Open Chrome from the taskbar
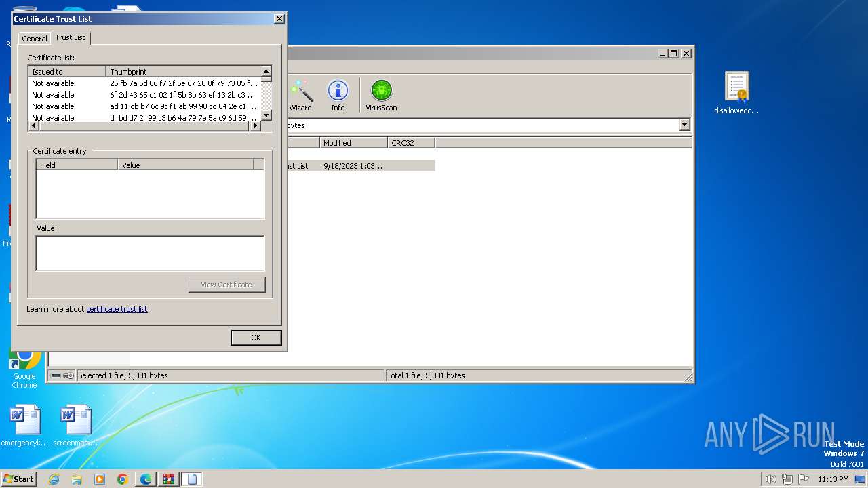 pos(123,479)
